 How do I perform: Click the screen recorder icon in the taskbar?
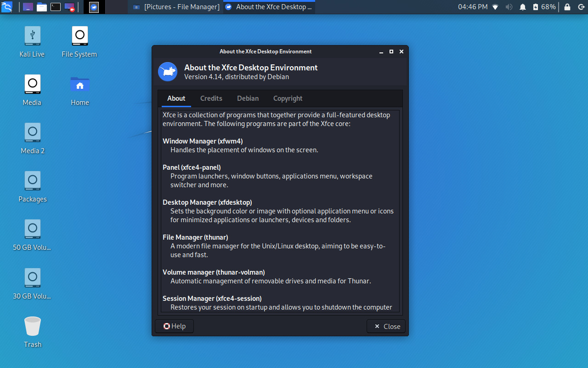point(70,7)
